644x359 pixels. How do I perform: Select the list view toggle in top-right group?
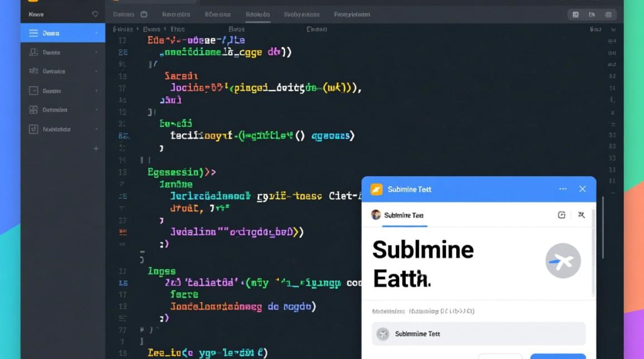point(608,15)
